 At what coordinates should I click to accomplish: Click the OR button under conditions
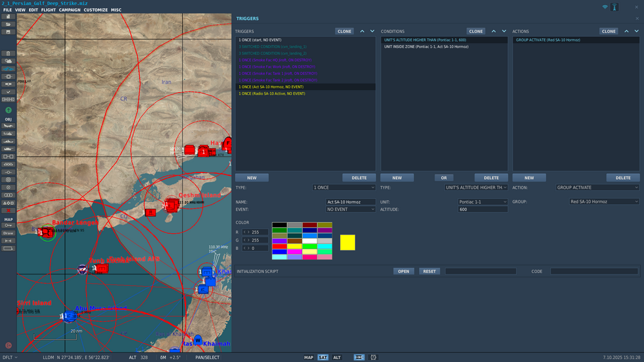(444, 178)
